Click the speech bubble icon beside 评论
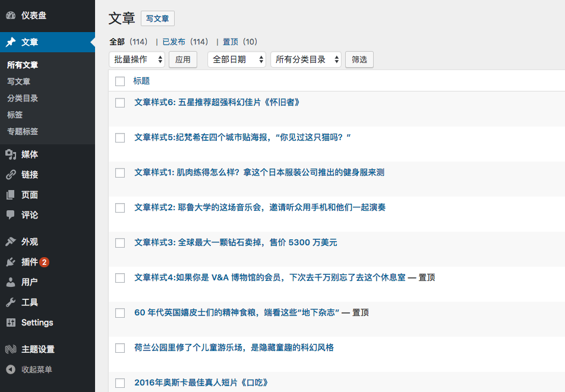The image size is (565, 392). (x=11, y=215)
